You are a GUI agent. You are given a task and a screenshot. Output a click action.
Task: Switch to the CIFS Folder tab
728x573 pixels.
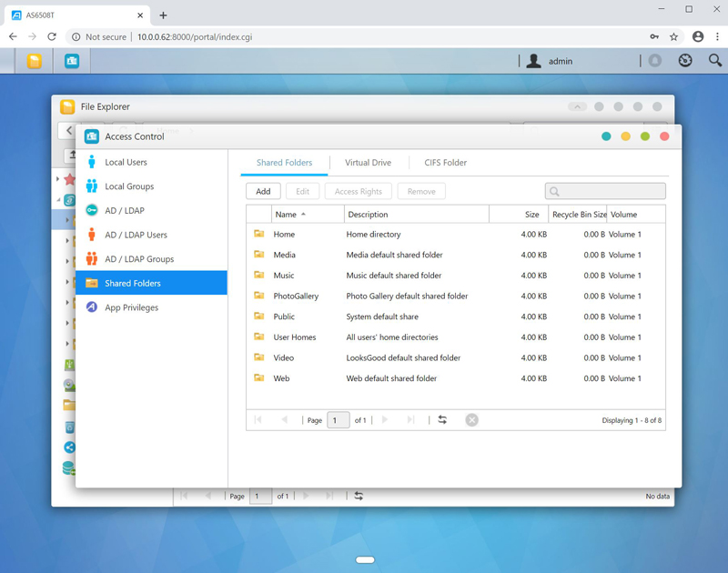coord(445,163)
